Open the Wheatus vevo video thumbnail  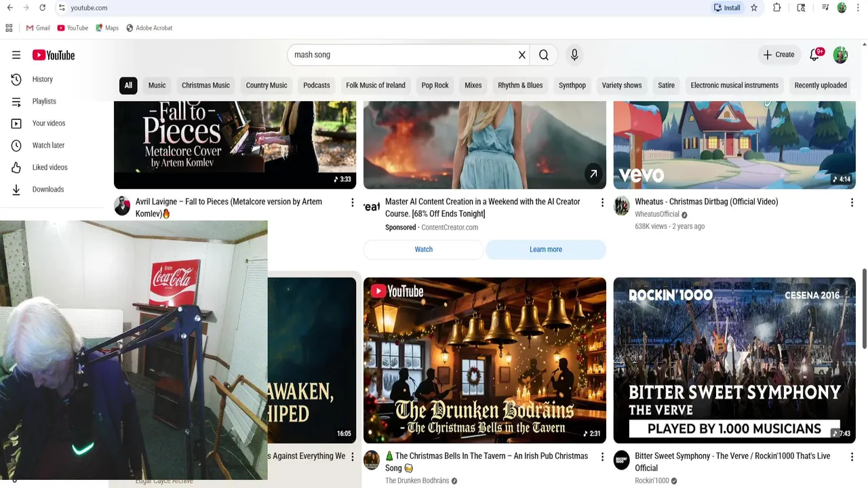(x=734, y=145)
